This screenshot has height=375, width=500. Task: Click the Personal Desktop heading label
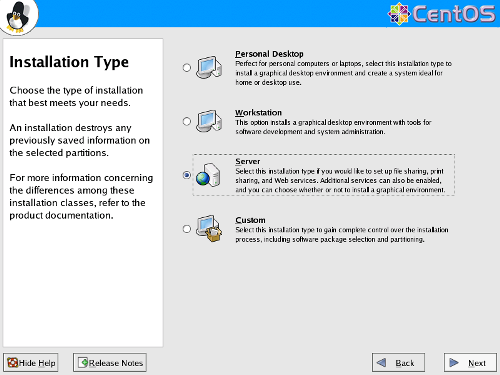(269, 54)
